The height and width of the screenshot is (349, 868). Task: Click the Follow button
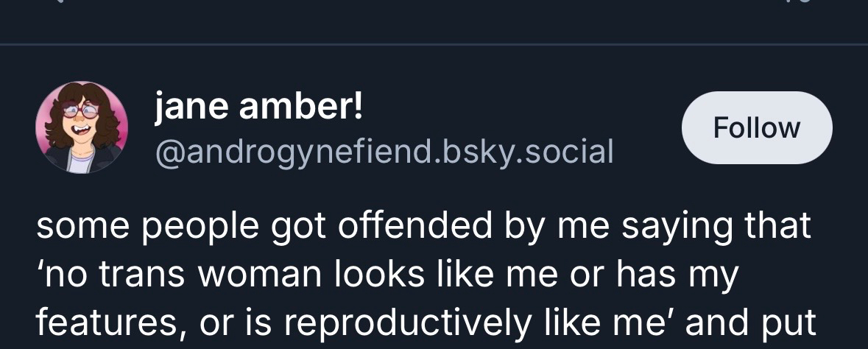coord(757,127)
